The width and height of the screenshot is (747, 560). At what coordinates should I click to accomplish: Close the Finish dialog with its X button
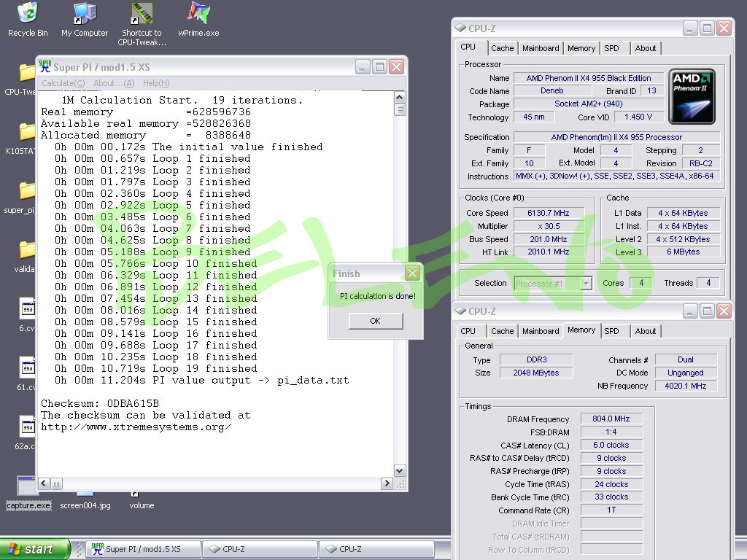pos(413,273)
